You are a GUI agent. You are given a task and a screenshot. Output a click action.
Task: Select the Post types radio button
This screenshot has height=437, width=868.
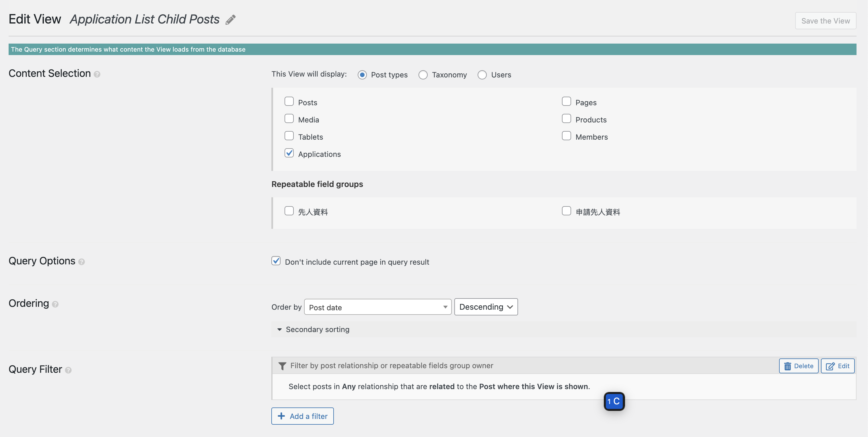pos(362,75)
